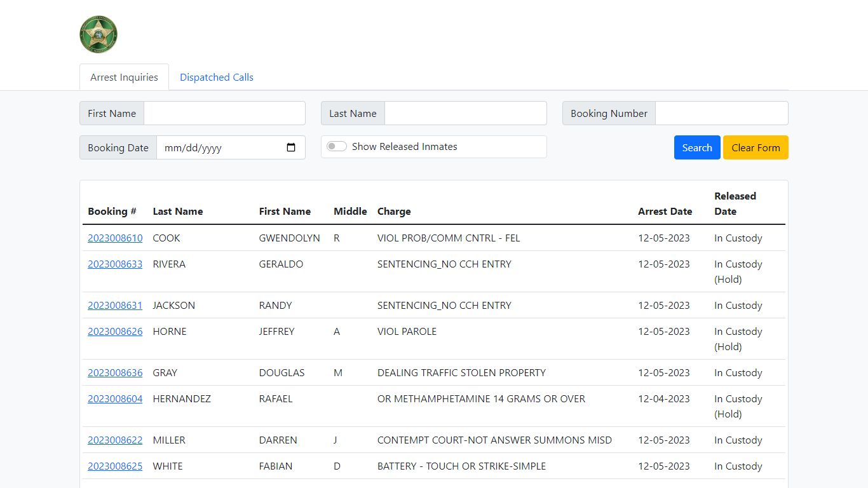Viewport: 868px width, 488px height.
Task: Click Rivera's In Custody (Hold) status
Action: pyautogui.click(x=738, y=271)
